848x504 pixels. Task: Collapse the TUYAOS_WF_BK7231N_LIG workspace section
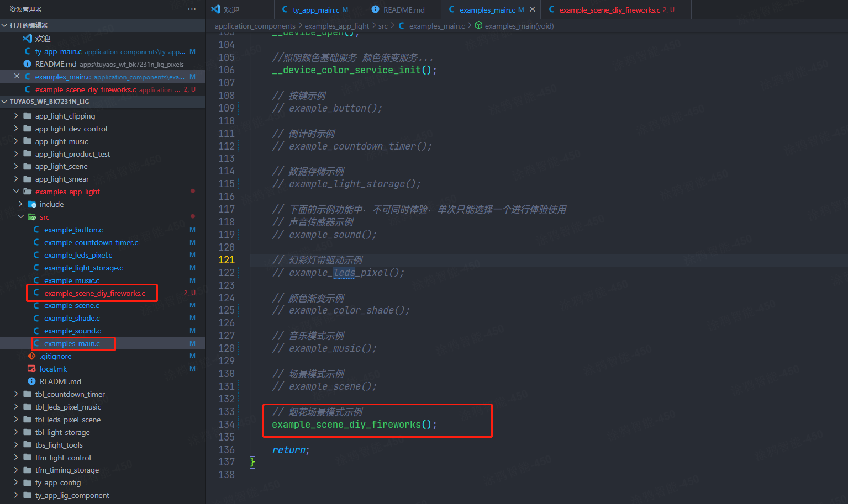(4, 102)
